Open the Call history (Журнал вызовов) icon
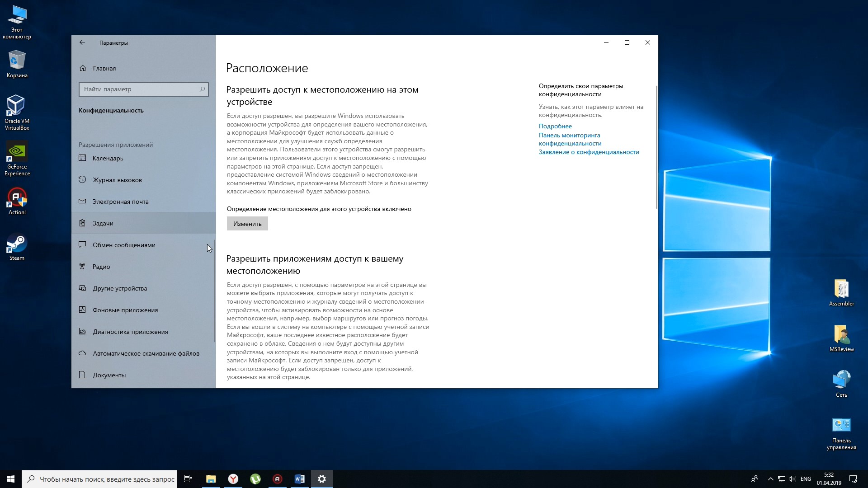This screenshot has height=488, width=868. tap(82, 180)
